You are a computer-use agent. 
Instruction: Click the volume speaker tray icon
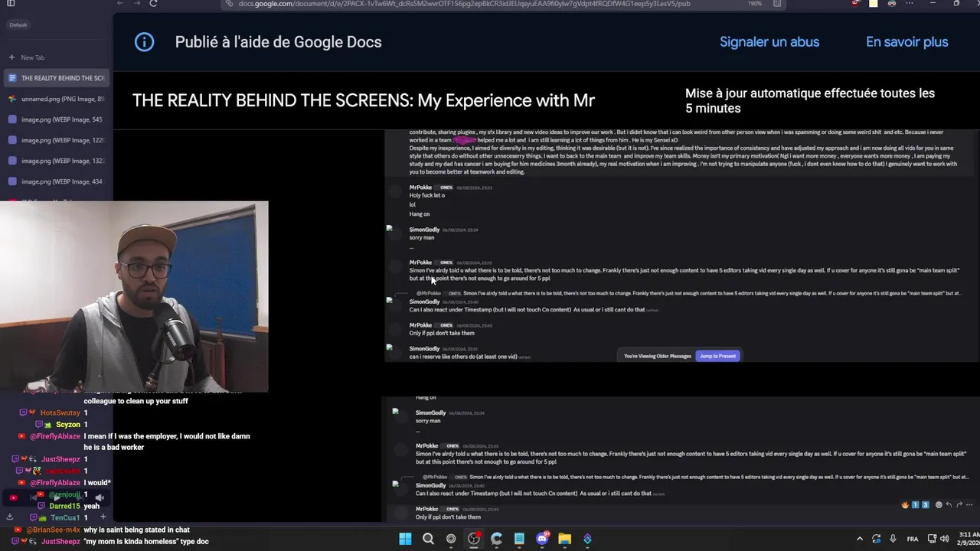(x=944, y=539)
